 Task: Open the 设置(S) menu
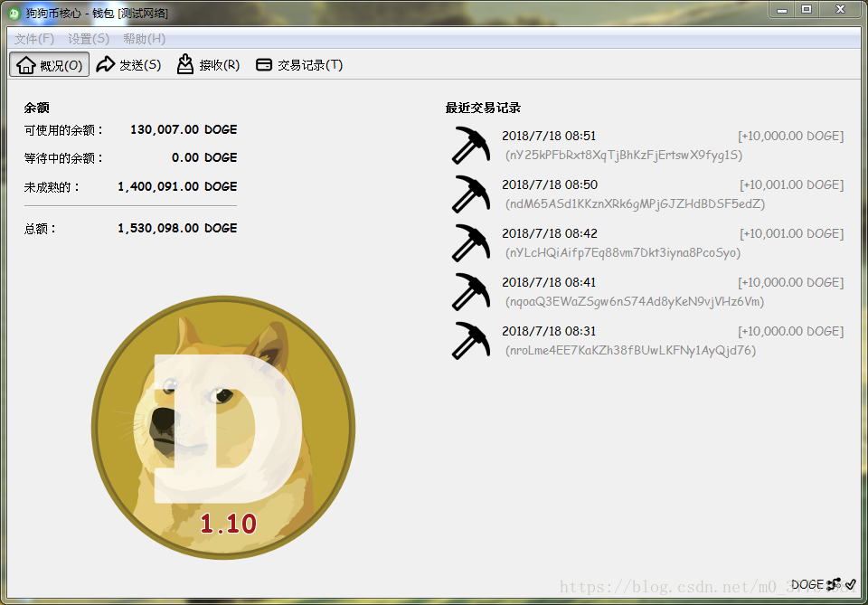[89, 39]
